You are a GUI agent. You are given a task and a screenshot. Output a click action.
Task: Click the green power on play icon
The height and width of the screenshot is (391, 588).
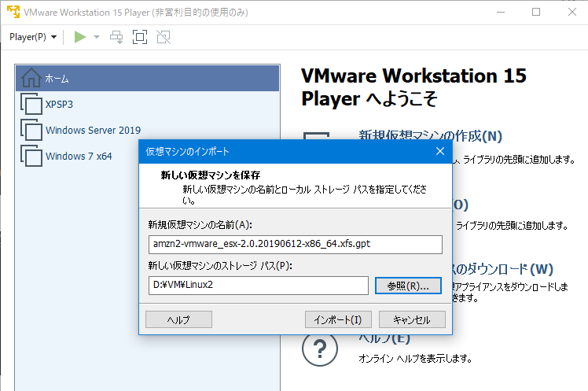tap(80, 37)
